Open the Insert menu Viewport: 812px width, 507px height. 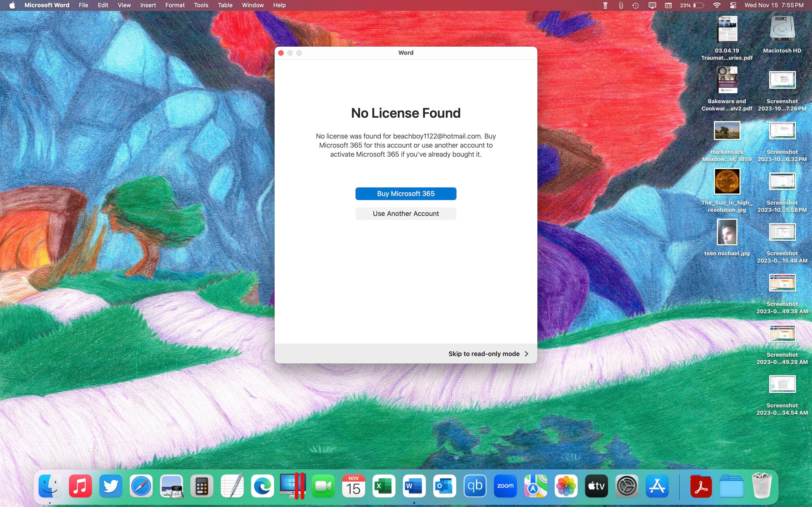pos(148,5)
